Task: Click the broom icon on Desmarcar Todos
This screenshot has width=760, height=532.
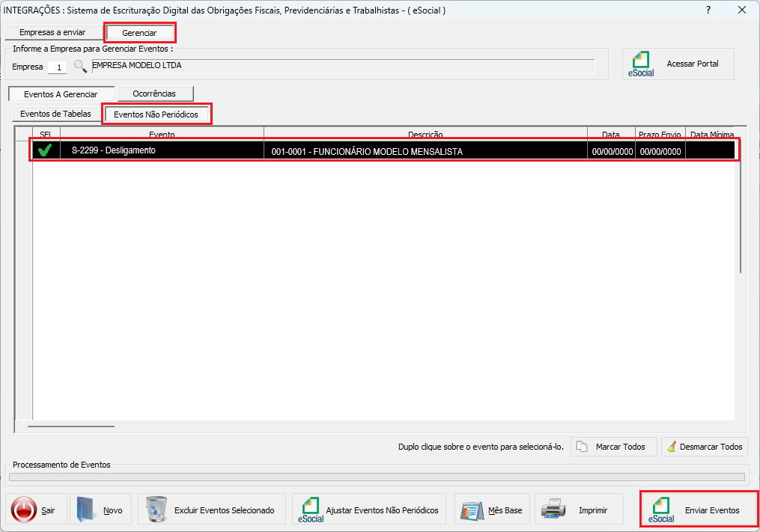Action: (x=672, y=447)
